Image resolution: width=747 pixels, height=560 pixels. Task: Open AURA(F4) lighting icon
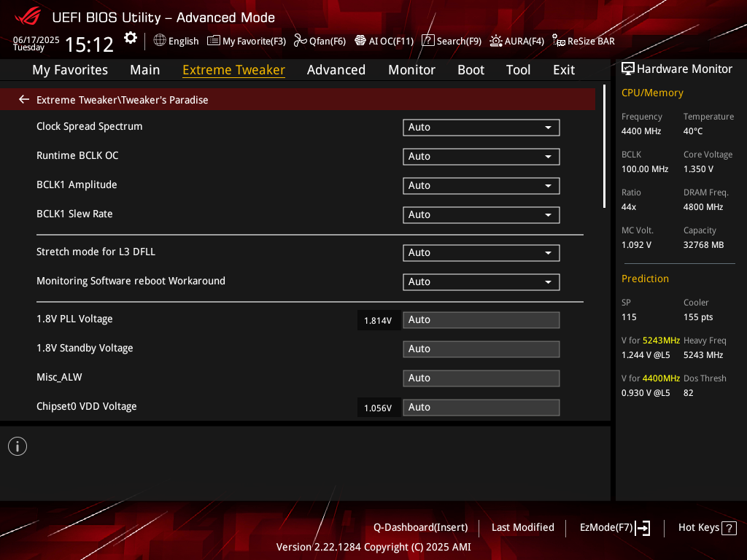(496, 41)
